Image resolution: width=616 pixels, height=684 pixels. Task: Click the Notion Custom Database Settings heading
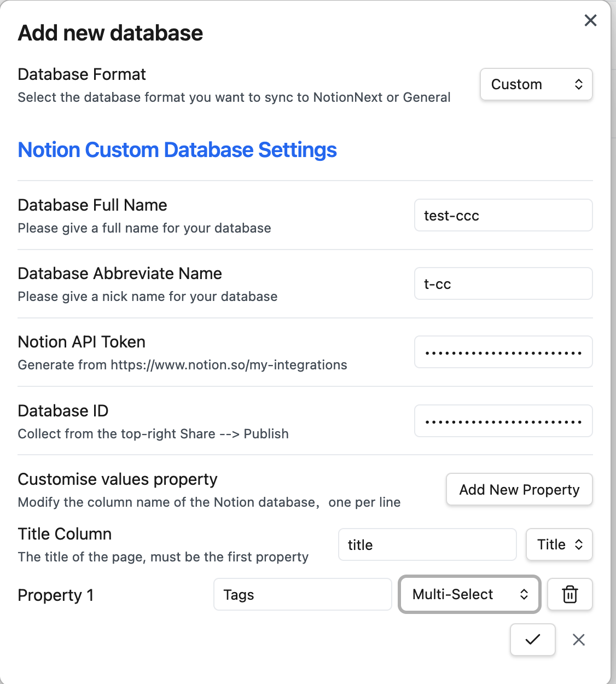177,150
